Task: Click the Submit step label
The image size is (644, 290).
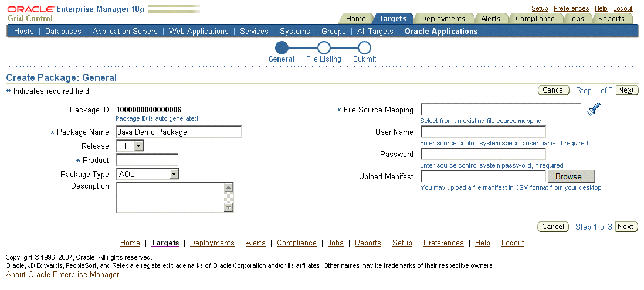Action: [x=365, y=59]
